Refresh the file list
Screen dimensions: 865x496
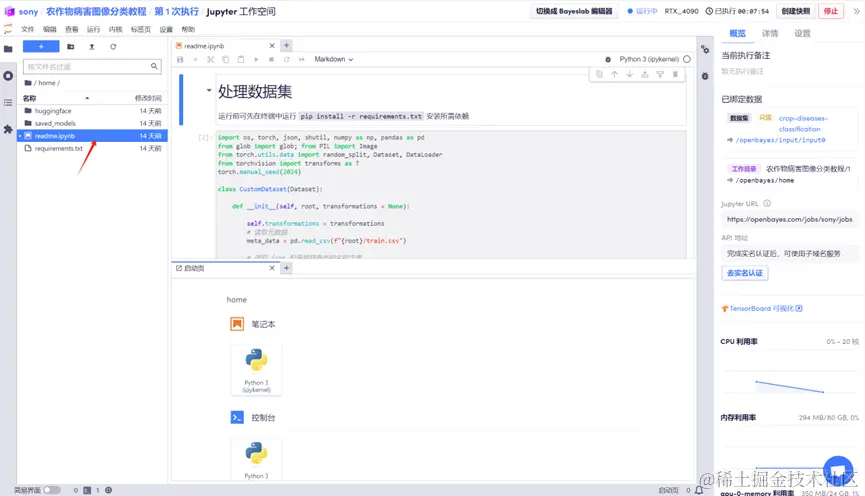[x=113, y=47]
